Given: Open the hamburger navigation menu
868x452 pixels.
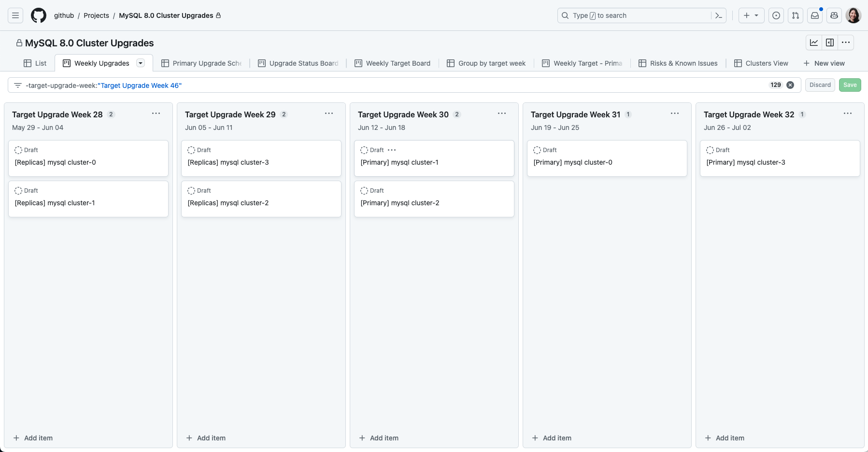Looking at the screenshot, I should coord(15,15).
